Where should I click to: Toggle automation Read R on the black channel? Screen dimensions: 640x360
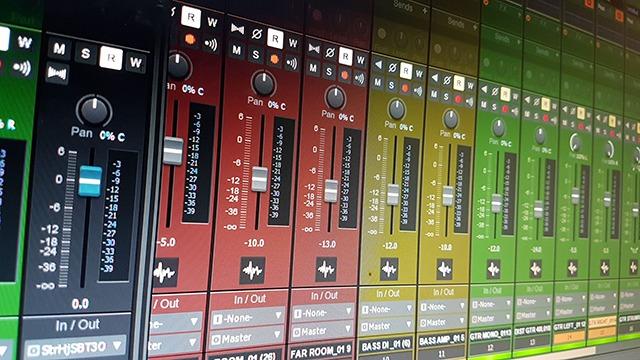click(x=111, y=58)
